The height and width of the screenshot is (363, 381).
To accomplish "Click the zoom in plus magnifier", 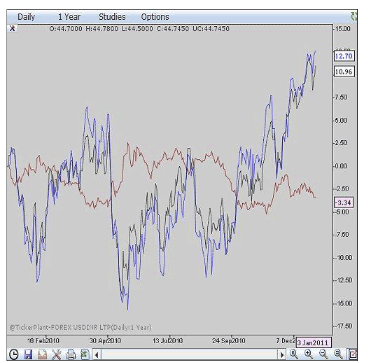I will coord(309,354).
